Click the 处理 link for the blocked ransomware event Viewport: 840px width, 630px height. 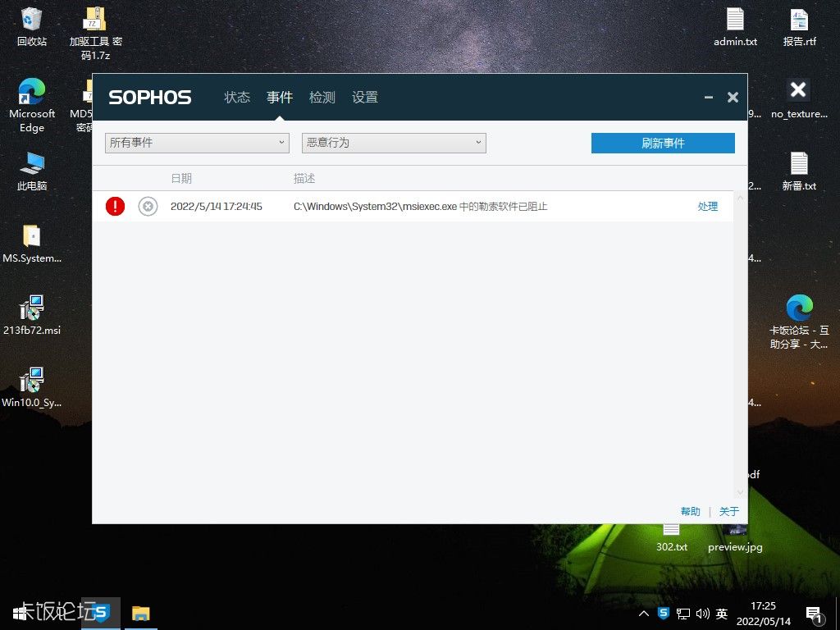click(707, 206)
